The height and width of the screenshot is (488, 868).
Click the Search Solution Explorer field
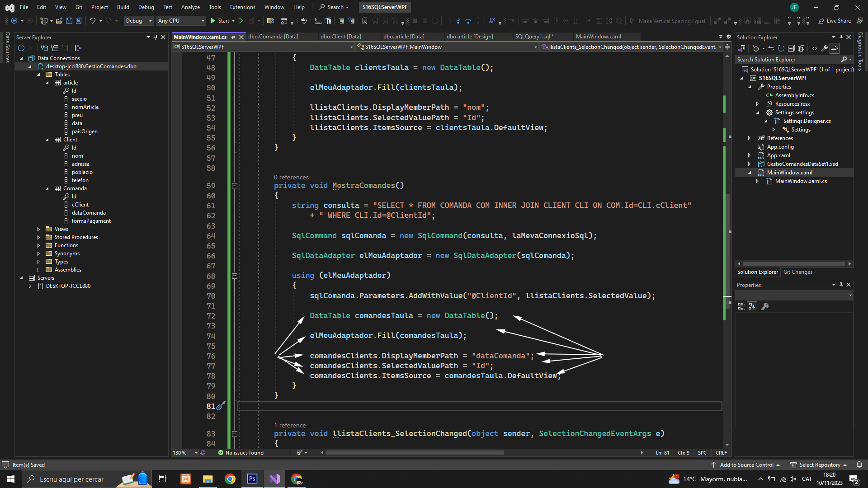point(787,60)
